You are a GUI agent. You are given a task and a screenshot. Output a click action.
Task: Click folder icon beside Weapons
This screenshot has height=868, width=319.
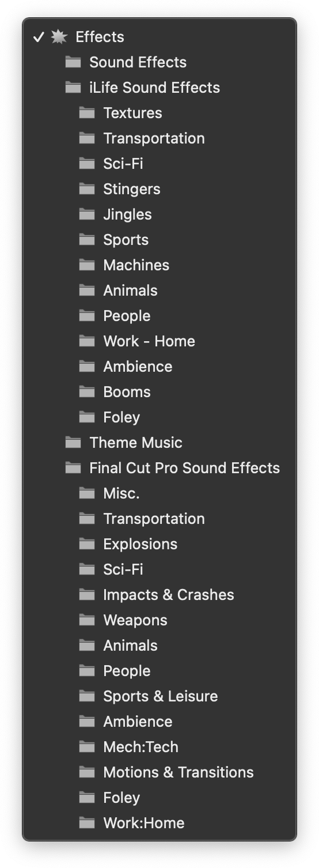tap(87, 620)
